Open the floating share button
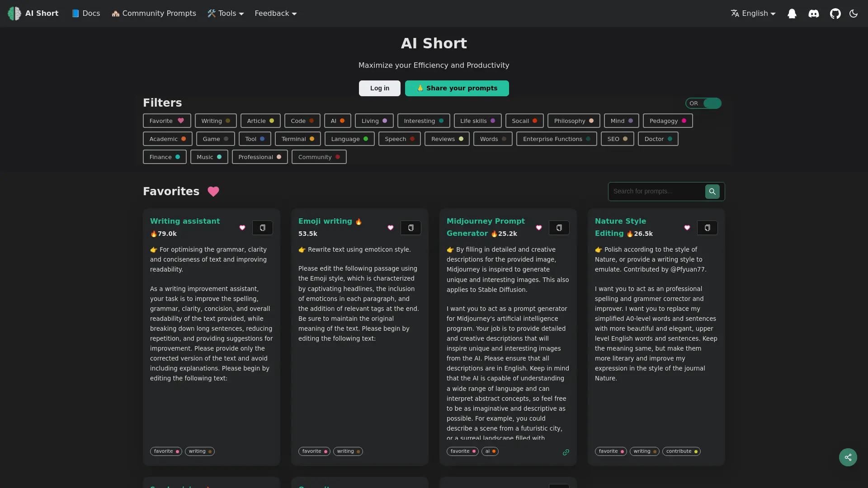868x488 pixels. pyautogui.click(x=848, y=457)
